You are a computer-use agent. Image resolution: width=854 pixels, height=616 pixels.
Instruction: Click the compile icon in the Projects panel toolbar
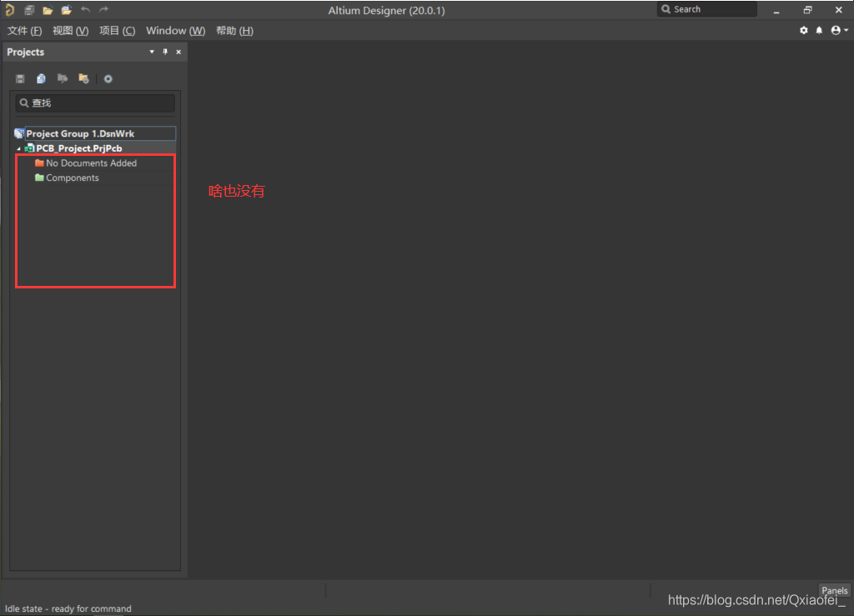tap(41, 78)
